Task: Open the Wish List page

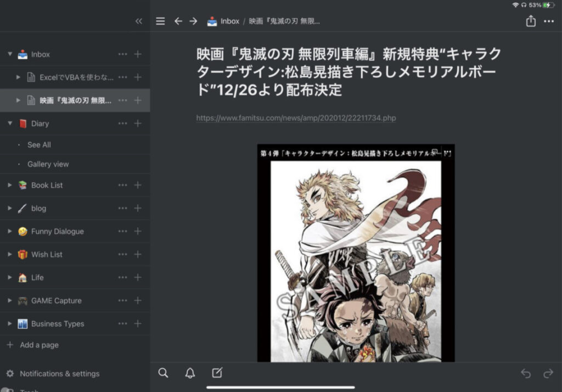Action: [x=47, y=254]
